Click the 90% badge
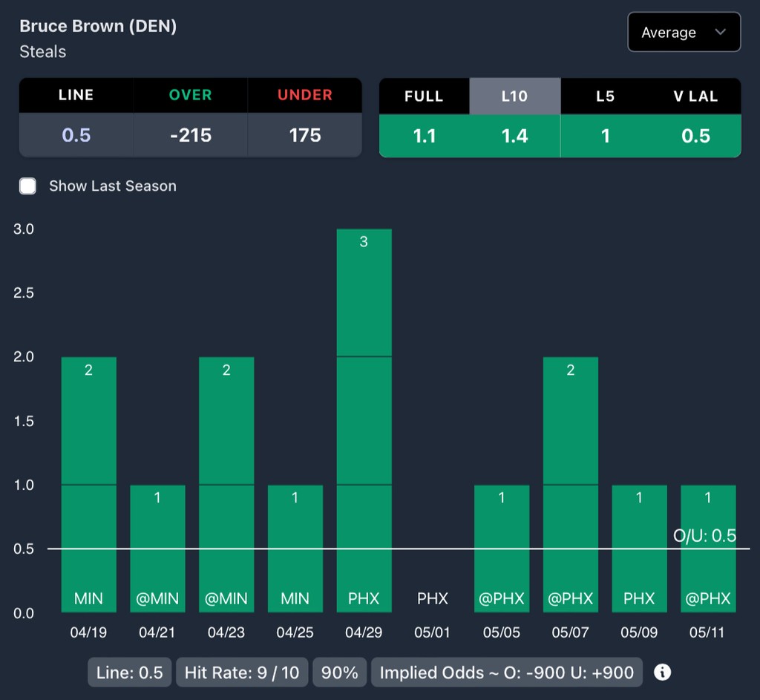Viewport: 760px width, 700px height. tap(339, 673)
